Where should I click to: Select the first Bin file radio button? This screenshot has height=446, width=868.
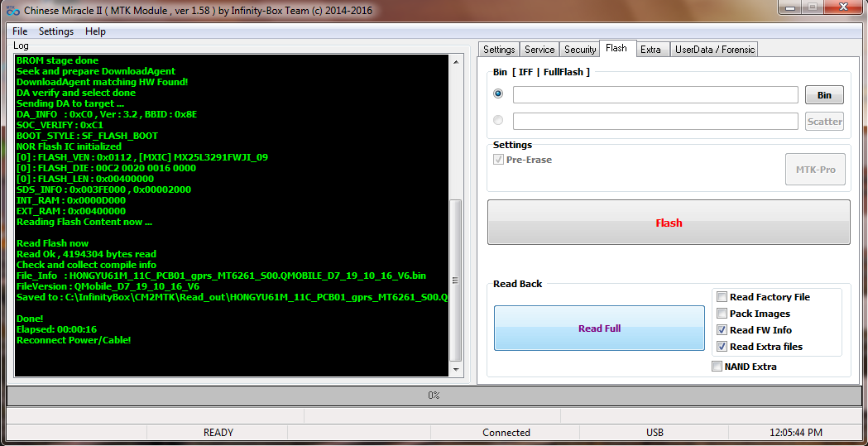point(498,94)
